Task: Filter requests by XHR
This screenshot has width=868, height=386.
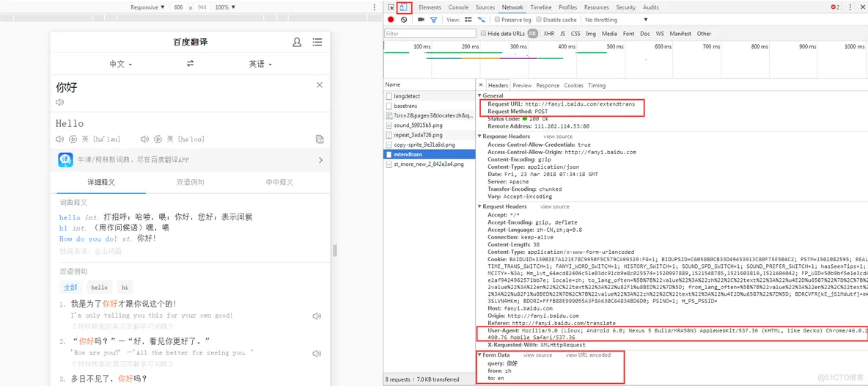Action: [x=548, y=34]
